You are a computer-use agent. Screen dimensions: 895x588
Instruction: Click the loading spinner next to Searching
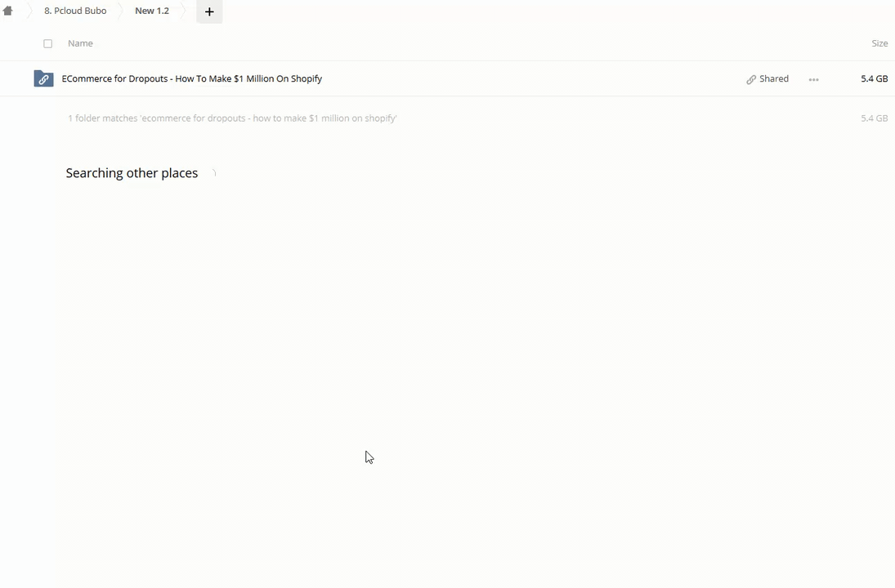pyautogui.click(x=213, y=173)
